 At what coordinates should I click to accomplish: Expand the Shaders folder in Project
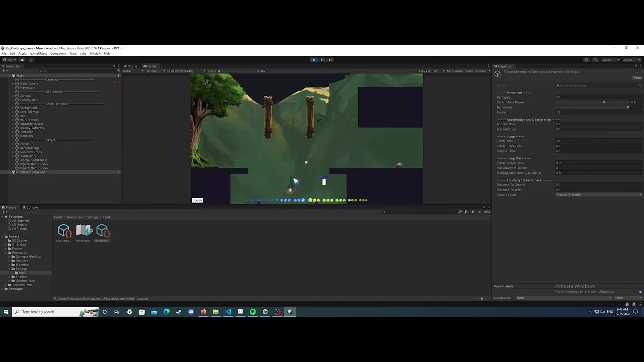pyautogui.click(x=10, y=277)
